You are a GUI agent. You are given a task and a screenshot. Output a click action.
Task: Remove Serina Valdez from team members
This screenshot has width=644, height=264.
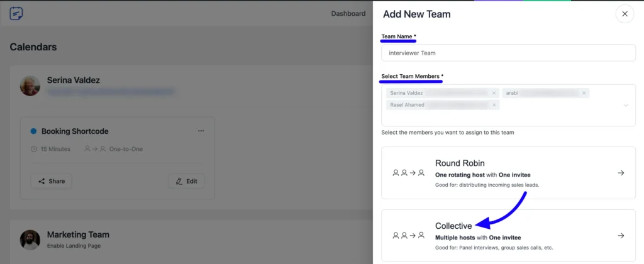494,93
